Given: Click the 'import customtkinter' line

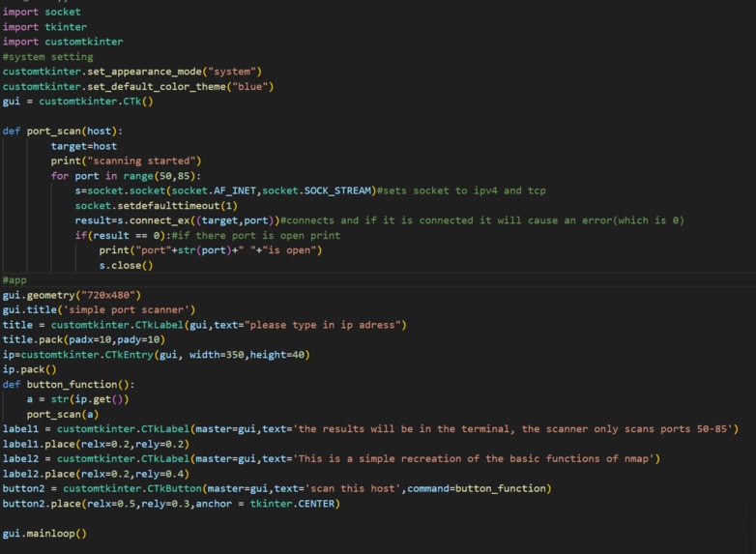Looking at the screenshot, I should click(x=63, y=42).
